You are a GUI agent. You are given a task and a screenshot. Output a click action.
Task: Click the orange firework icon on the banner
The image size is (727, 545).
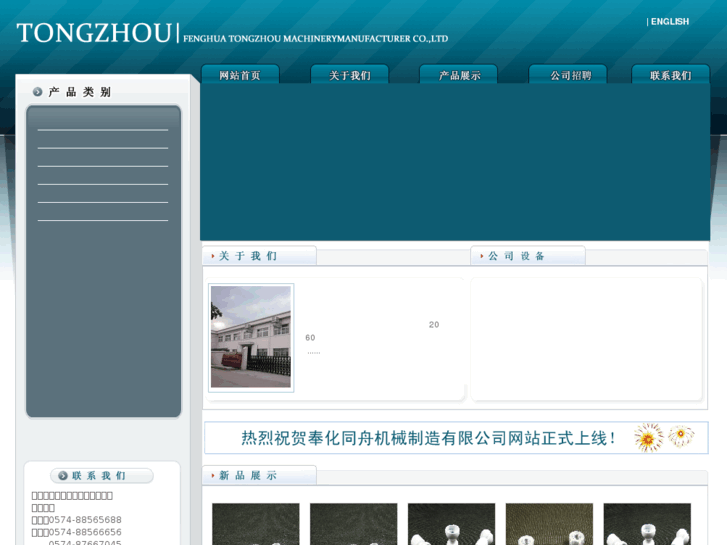click(x=649, y=437)
